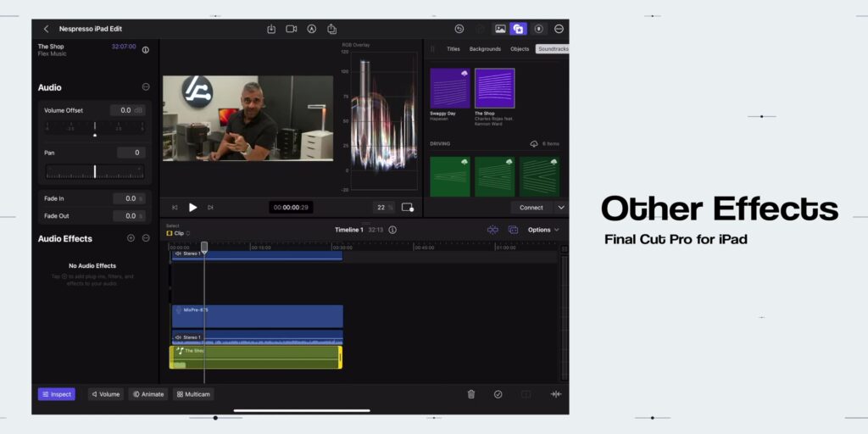Delete clip with trash icon
Screen dimensions: 868x434
pyautogui.click(x=471, y=394)
